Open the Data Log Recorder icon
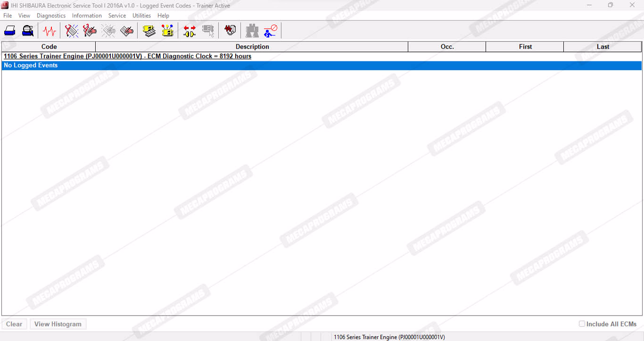Screen dimensions: 644x341 coord(230,31)
